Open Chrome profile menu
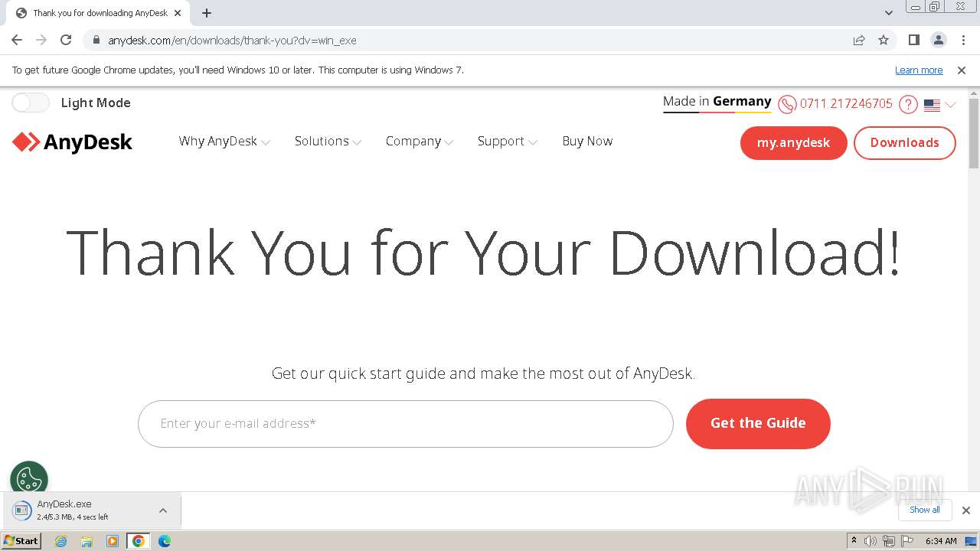This screenshot has width=980, height=551. click(x=938, y=40)
